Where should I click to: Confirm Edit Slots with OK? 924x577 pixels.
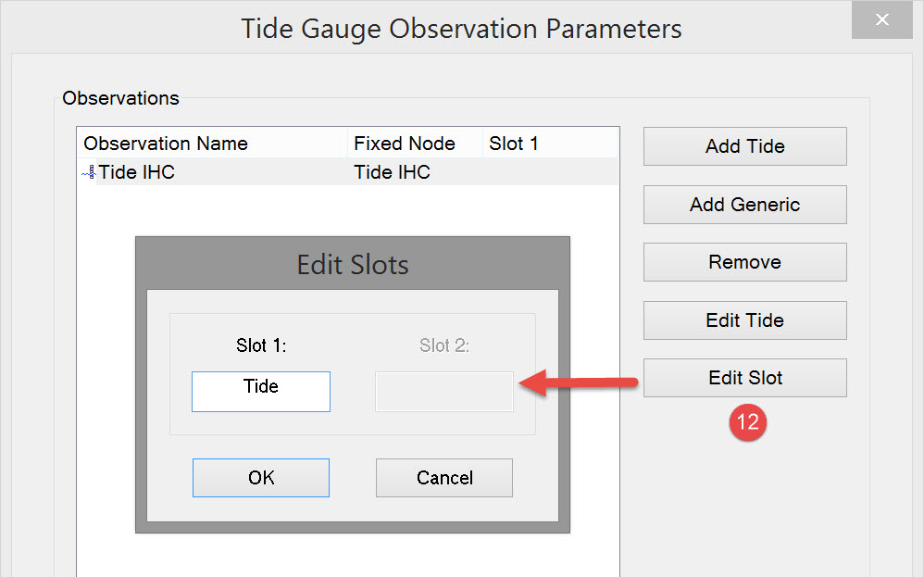261,478
